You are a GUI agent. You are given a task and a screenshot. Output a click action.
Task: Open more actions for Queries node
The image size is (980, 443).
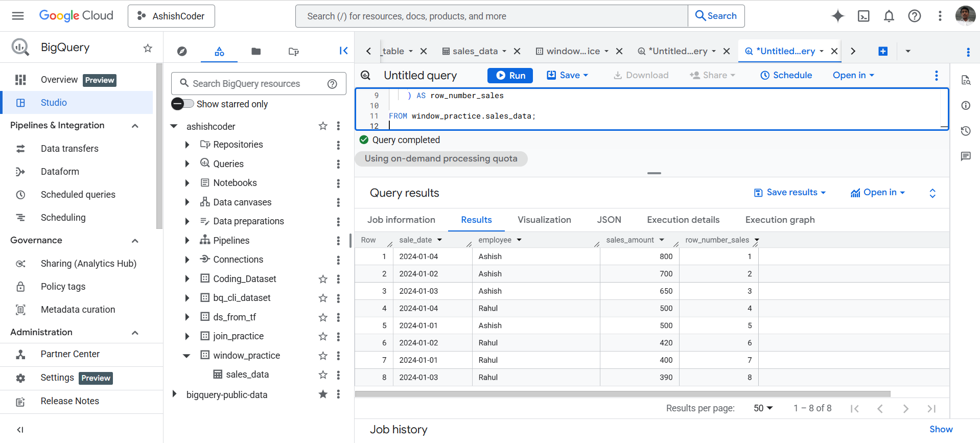(338, 164)
